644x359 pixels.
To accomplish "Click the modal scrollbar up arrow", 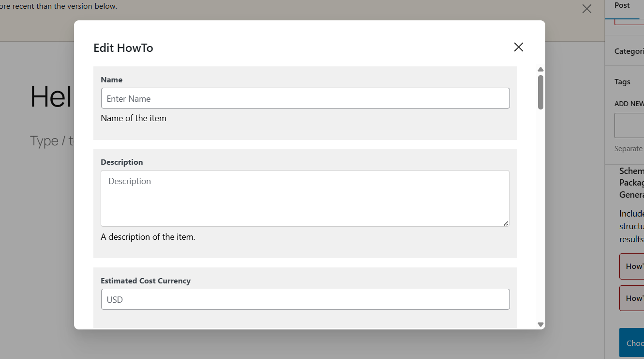I will coord(541,70).
